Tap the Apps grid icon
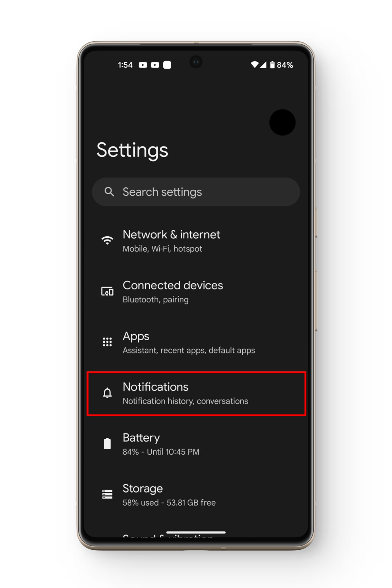The image size is (392, 588). pos(107,342)
